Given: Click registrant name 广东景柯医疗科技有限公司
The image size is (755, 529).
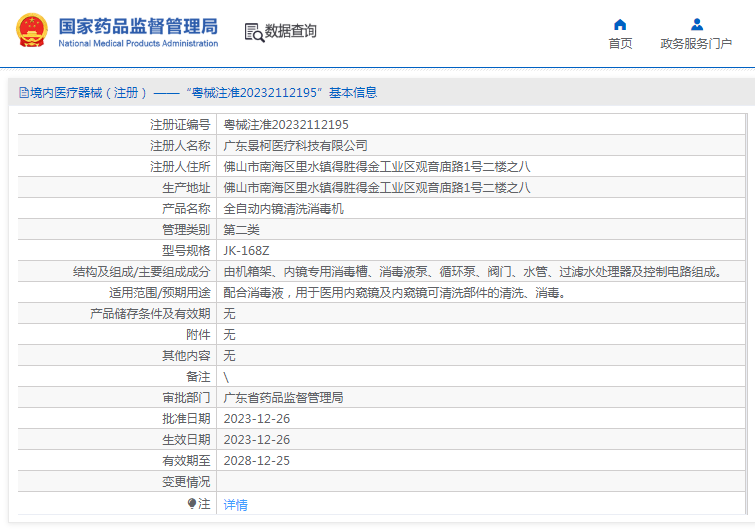Looking at the screenshot, I should [x=295, y=145].
